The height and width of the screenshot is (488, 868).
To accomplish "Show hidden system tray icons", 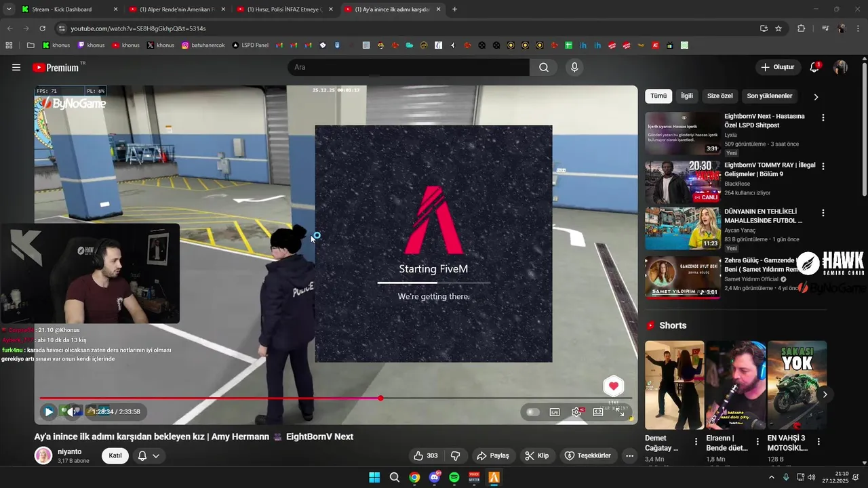I will pyautogui.click(x=771, y=477).
